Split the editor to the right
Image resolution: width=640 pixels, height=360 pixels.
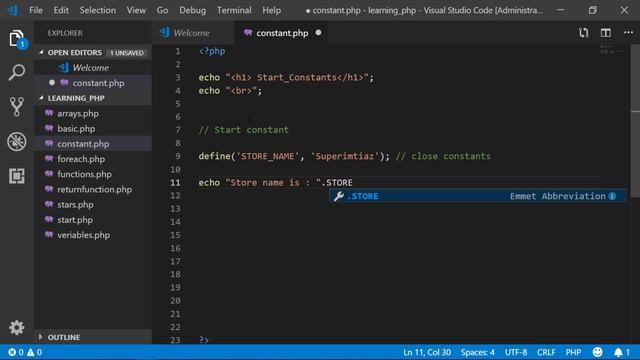[606, 33]
